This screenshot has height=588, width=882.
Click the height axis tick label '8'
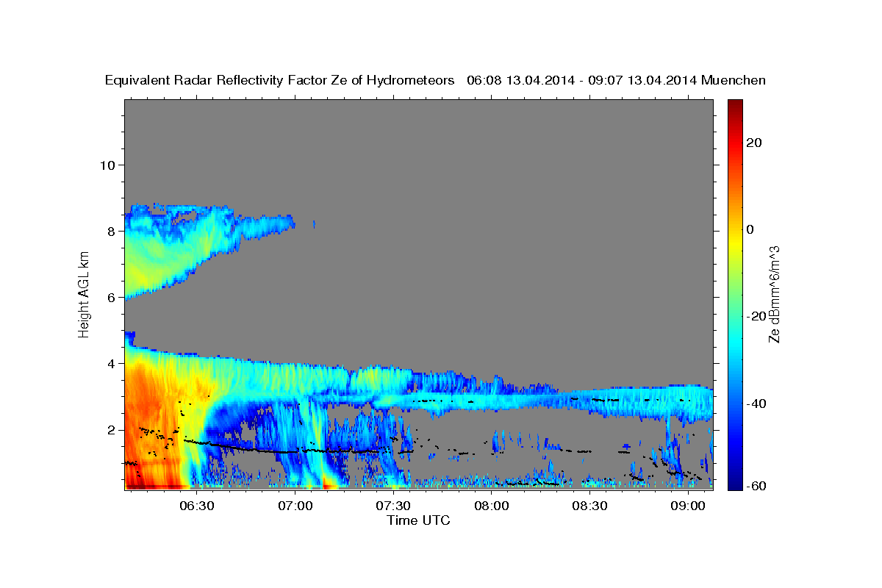point(112,231)
